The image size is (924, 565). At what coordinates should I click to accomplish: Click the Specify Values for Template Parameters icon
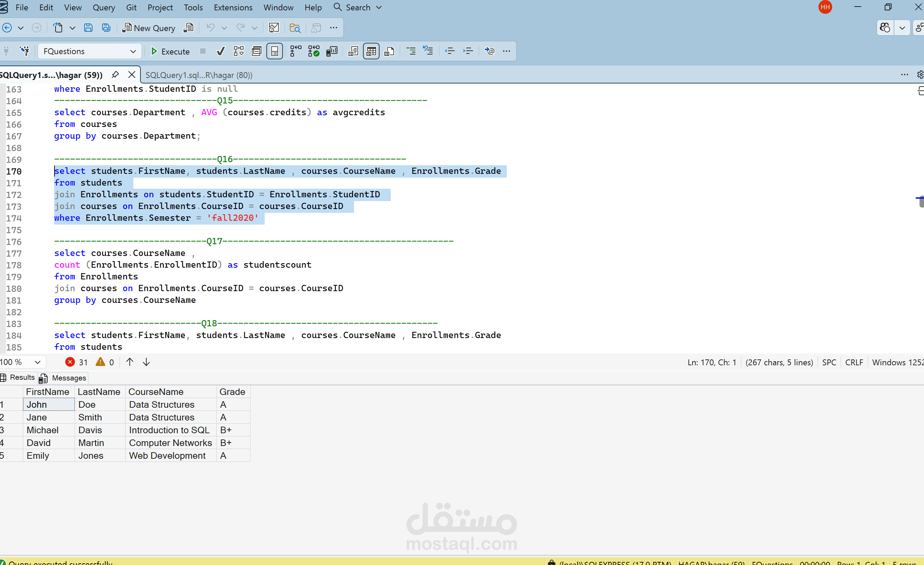pyautogui.click(x=489, y=51)
